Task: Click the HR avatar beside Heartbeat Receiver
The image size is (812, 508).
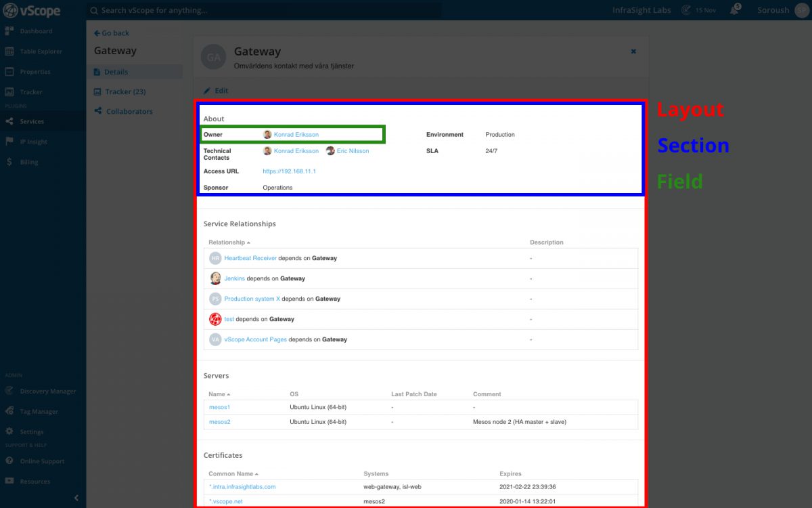Action: (x=215, y=258)
